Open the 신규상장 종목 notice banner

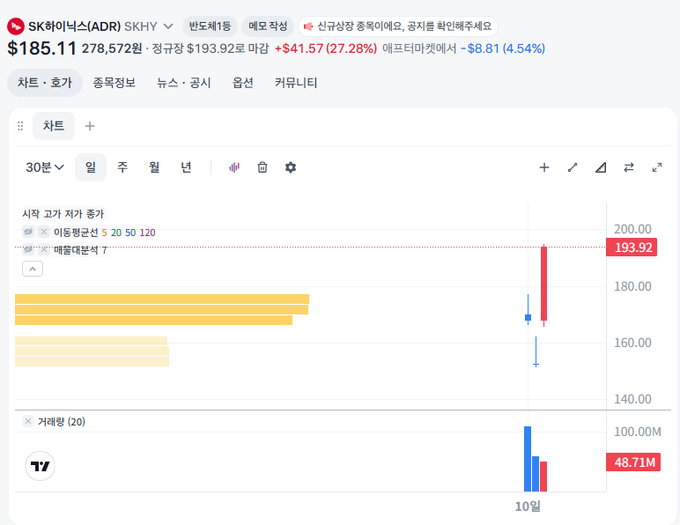398,26
